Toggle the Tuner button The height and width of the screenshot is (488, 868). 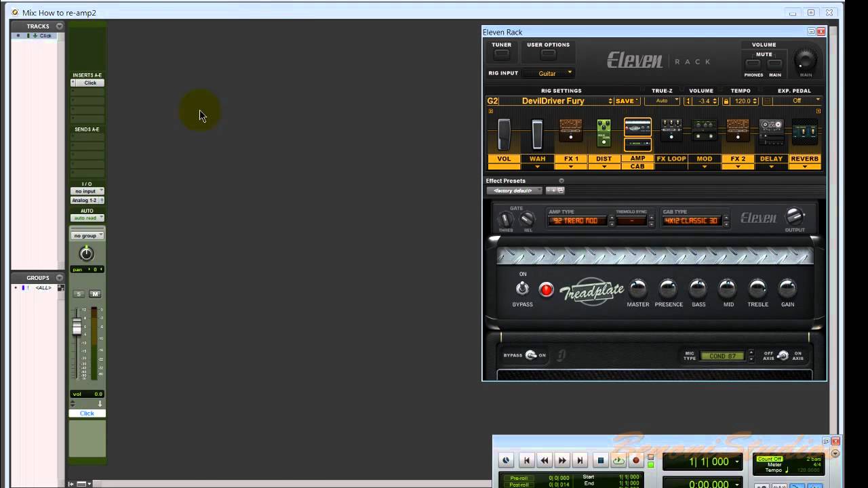502,54
